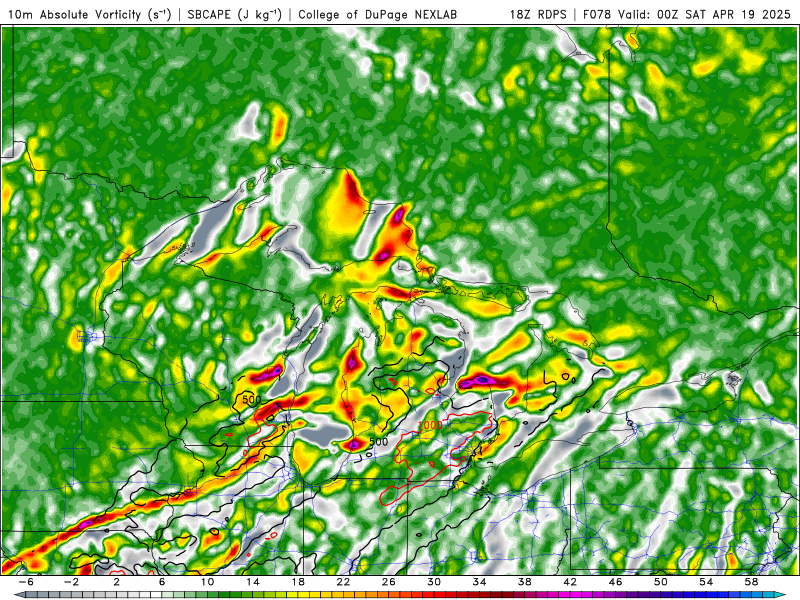This screenshot has width=800, height=600.
Task: Click the red "1000" CAPE contour label
Action: [x=430, y=425]
